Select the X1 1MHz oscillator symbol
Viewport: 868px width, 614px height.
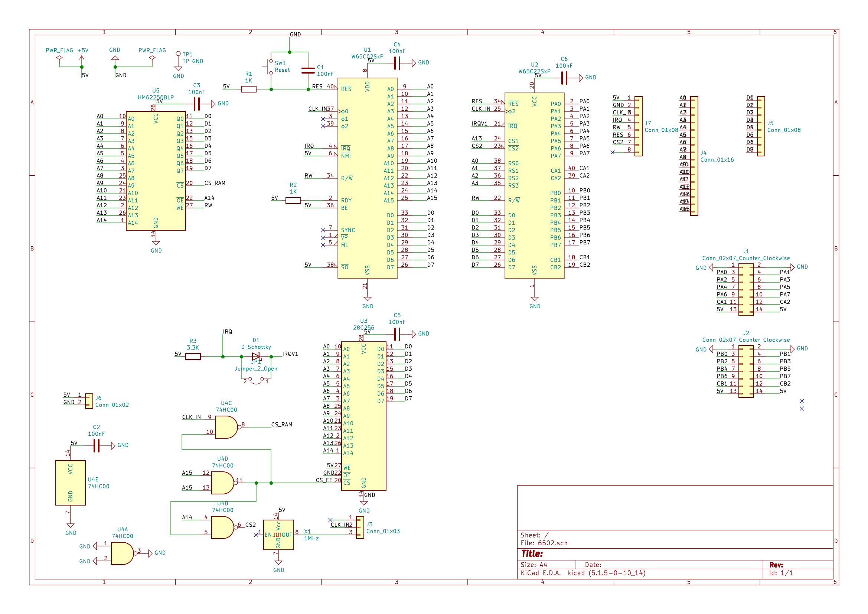[x=278, y=535]
